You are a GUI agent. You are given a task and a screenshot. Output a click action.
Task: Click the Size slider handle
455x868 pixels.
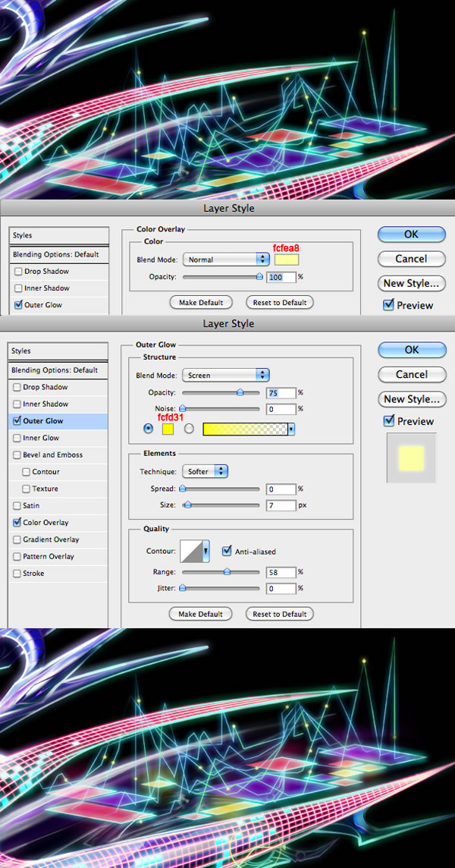point(187,505)
